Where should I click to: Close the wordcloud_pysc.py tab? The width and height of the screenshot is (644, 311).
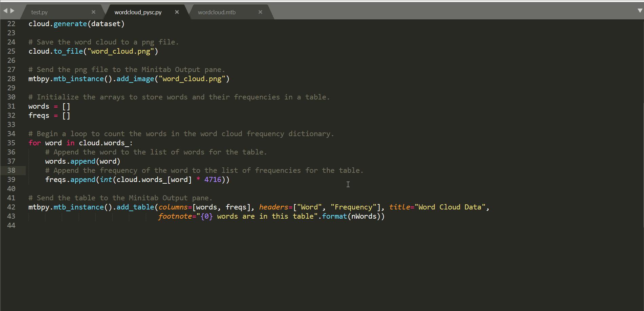pos(177,12)
